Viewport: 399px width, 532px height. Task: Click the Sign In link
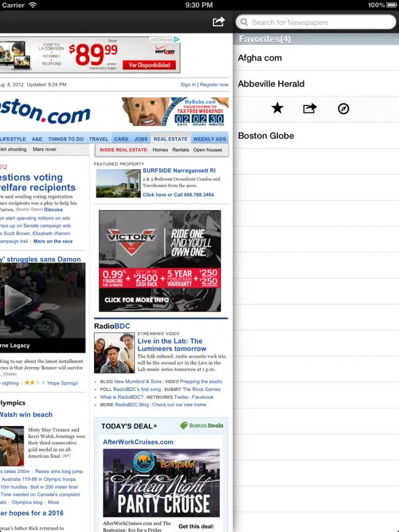188,85
